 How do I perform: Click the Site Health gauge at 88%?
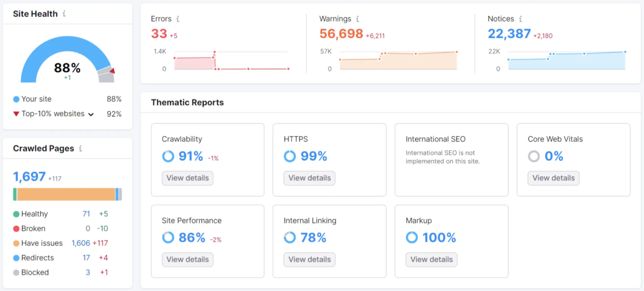(67, 59)
